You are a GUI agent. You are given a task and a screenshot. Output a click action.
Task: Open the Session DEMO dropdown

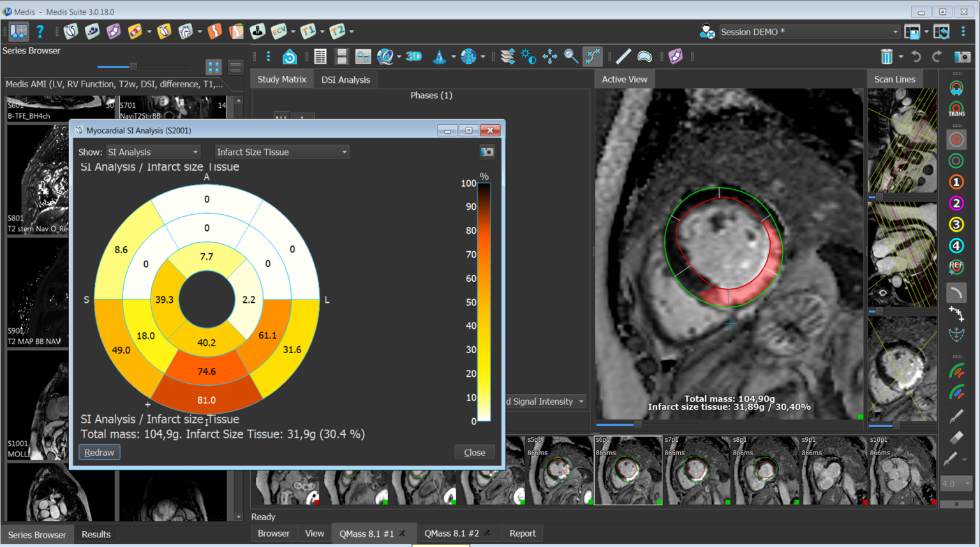[x=808, y=32]
